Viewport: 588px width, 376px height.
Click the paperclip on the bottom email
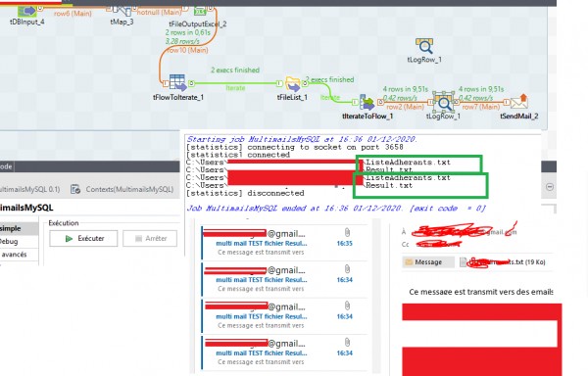347,342
